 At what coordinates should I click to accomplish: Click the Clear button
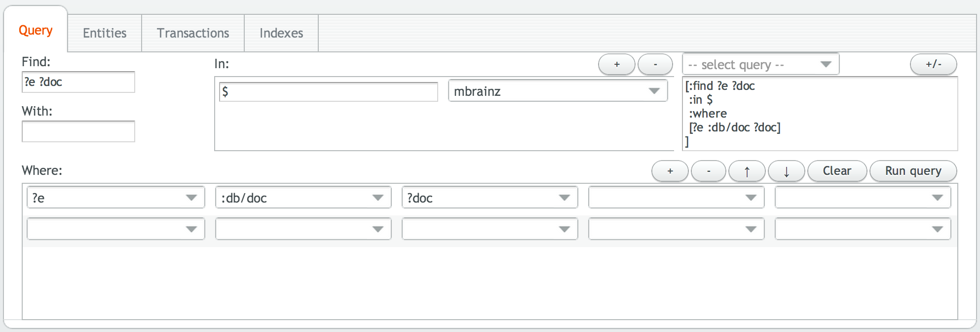point(837,171)
